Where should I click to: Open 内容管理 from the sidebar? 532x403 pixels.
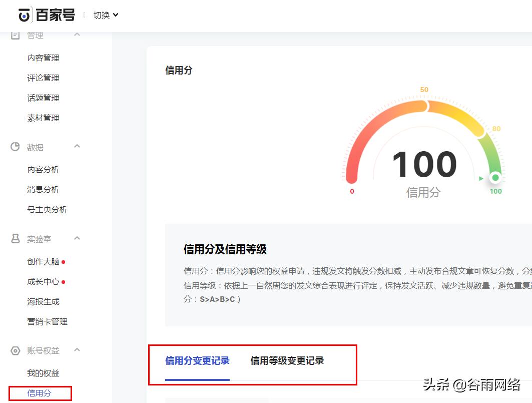(43, 58)
